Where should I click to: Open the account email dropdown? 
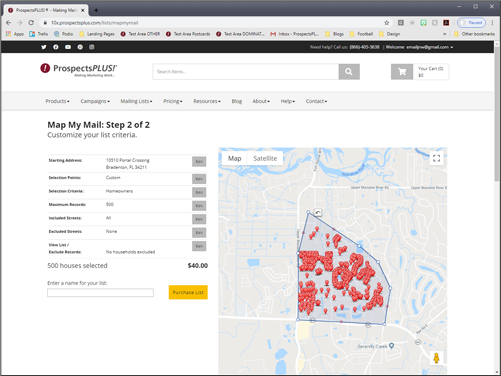[x=430, y=47]
